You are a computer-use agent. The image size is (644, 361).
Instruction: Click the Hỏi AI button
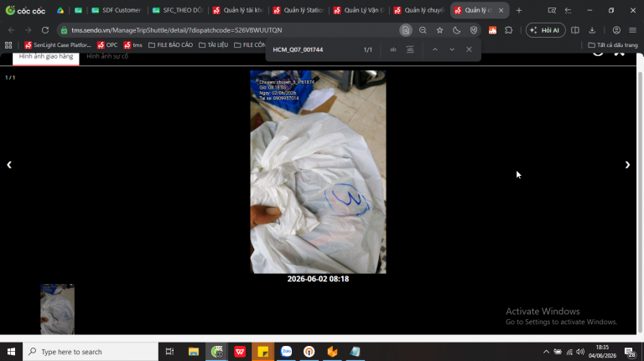[x=545, y=30]
